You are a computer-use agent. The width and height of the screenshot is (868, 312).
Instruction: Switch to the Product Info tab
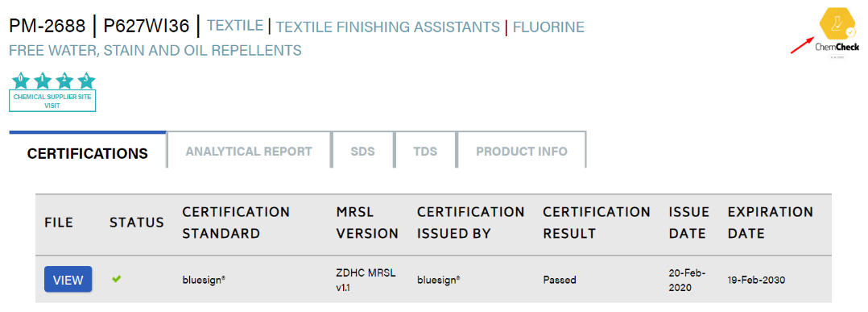[522, 151]
